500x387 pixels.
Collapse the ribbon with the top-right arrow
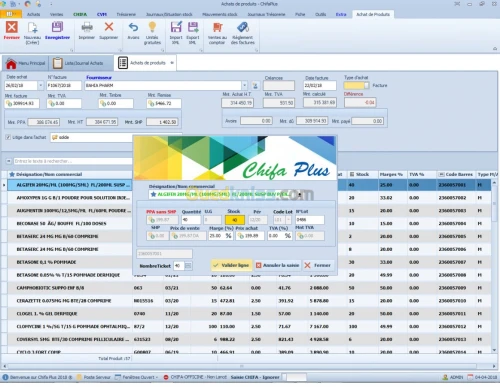pos(495,49)
